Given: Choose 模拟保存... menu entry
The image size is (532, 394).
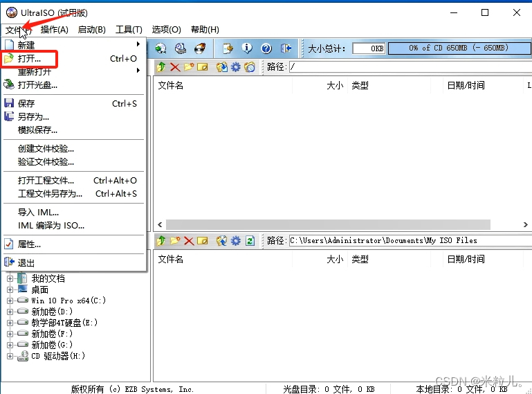Looking at the screenshot, I should click(74, 129).
